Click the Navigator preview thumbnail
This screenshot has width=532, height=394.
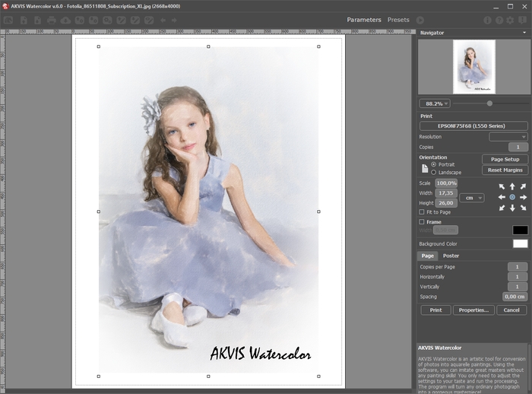coord(474,67)
